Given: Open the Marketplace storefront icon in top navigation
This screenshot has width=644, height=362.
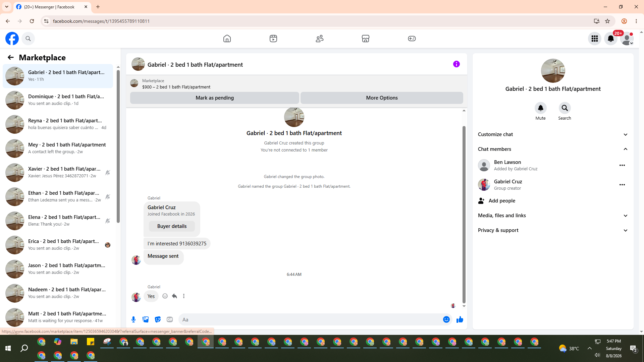Looking at the screenshot, I should pos(366,39).
